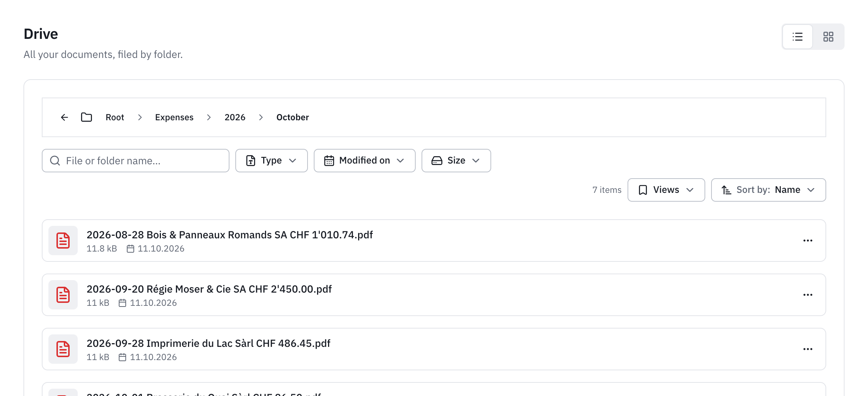Switch to grid view layout
This screenshot has width=868, height=396.
click(828, 37)
